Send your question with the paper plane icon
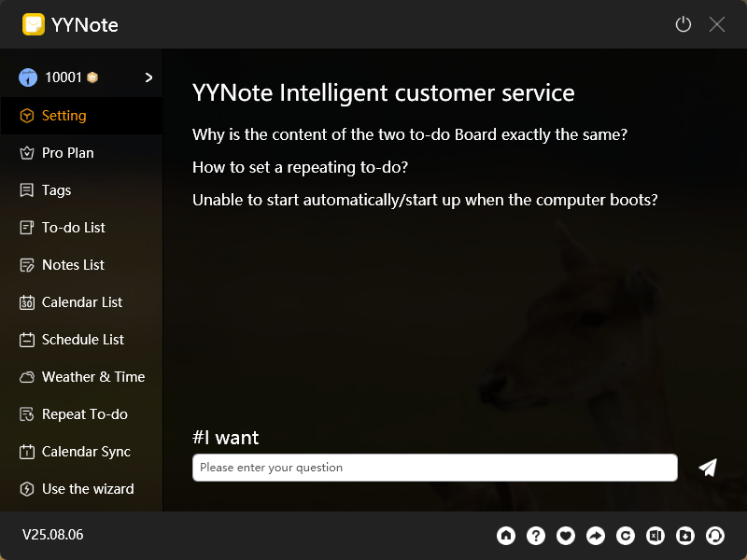 (707, 467)
